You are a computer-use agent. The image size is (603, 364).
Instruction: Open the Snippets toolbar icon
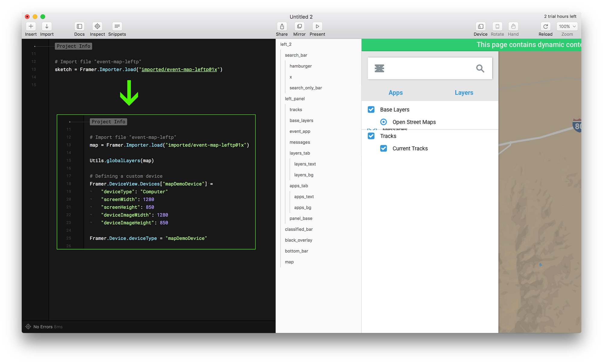point(117,27)
